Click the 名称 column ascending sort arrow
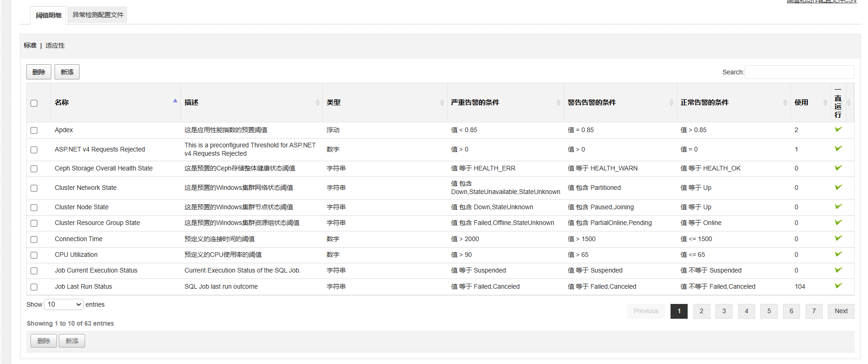Viewport: 868px width, 364px height. pos(175,101)
